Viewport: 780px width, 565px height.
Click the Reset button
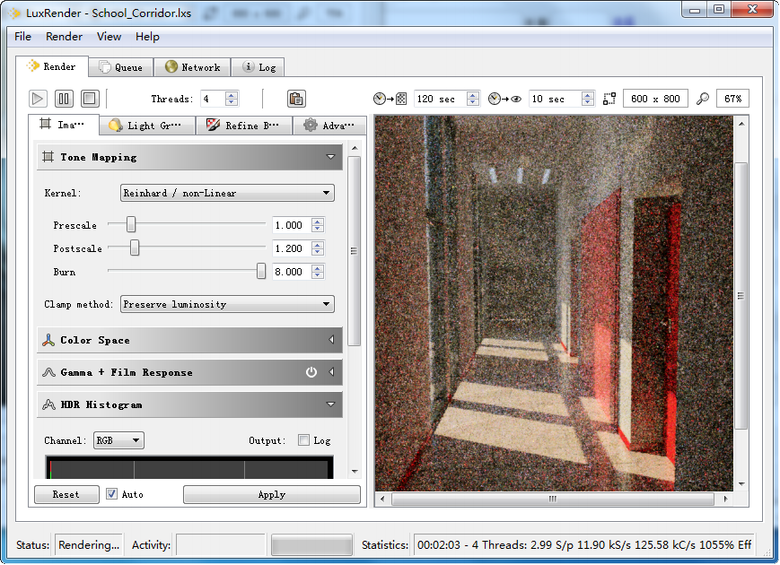66,494
